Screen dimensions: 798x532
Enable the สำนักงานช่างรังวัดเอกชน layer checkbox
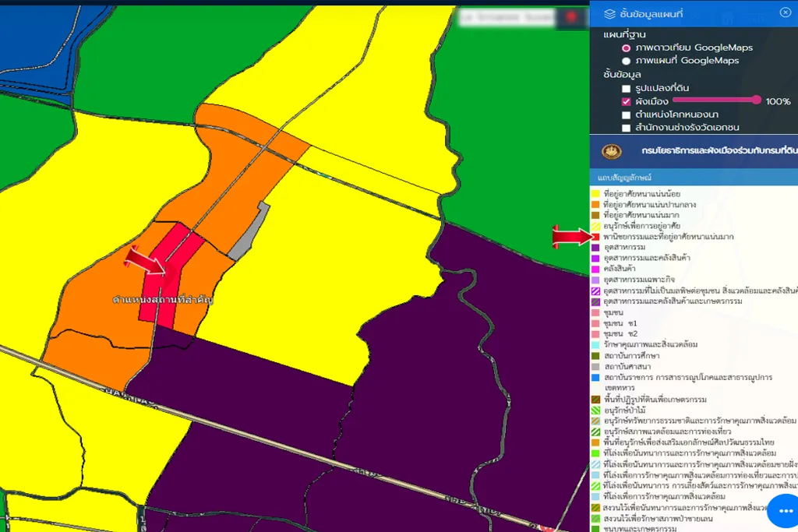(x=626, y=128)
